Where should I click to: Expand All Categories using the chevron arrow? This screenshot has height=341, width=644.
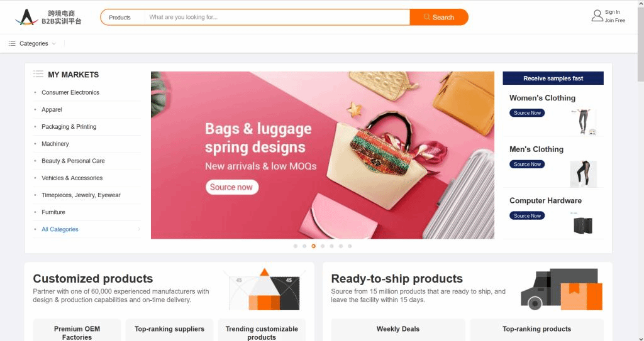139,229
